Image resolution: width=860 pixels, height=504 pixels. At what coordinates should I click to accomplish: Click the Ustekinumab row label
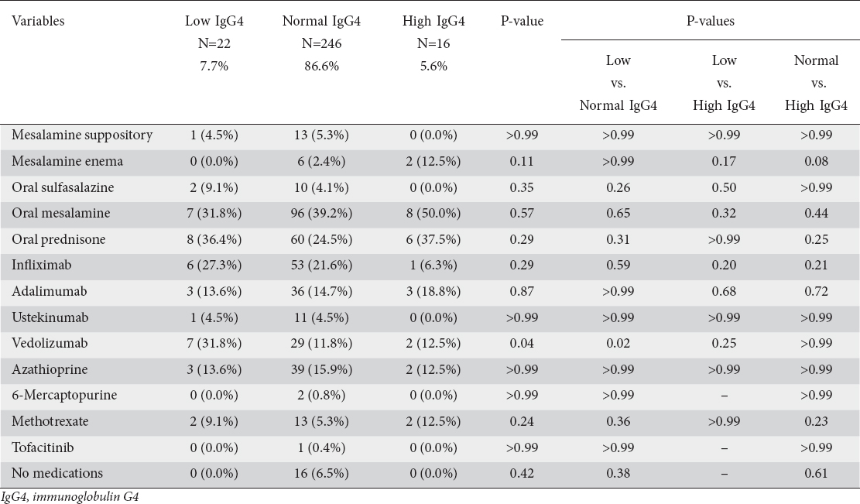coord(45,317)
